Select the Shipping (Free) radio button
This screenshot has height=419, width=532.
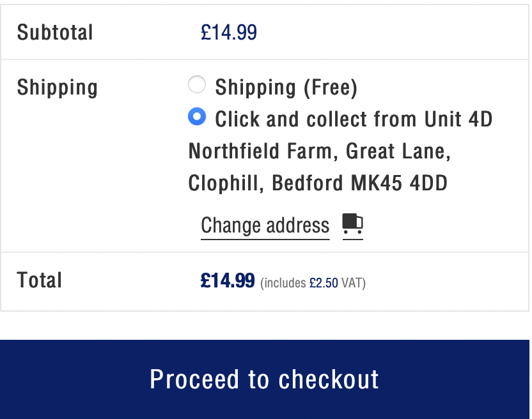(x=197, y=84)
